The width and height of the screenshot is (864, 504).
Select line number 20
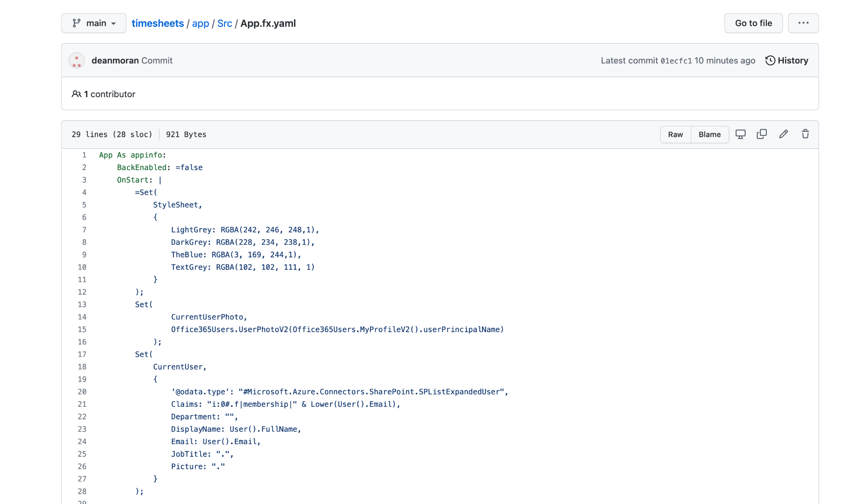point(82,392)
